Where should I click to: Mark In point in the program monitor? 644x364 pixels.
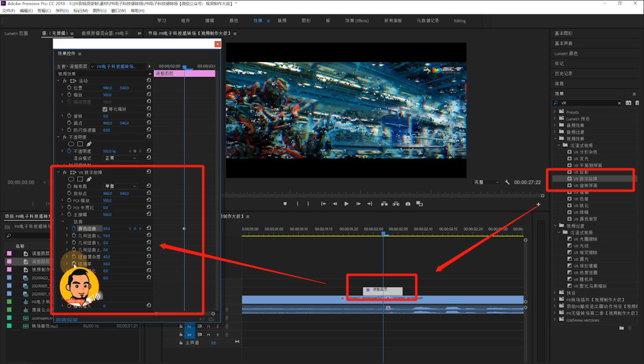click(x=298, y=204)
